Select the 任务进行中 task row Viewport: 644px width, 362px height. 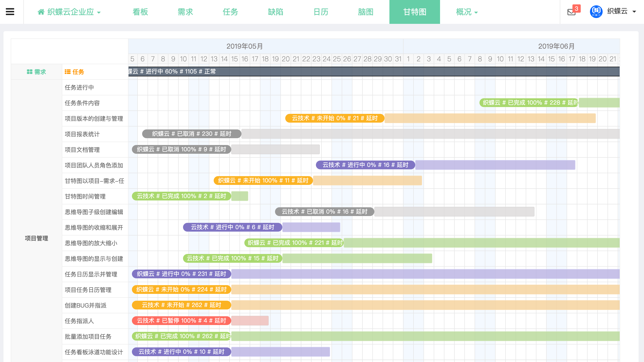point(95,87)
